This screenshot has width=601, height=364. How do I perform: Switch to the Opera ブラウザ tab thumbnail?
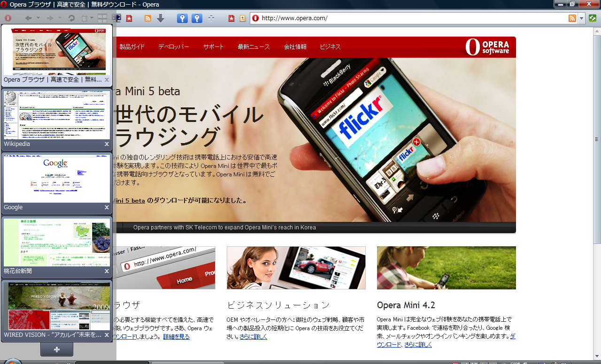[x=57, y=55]
